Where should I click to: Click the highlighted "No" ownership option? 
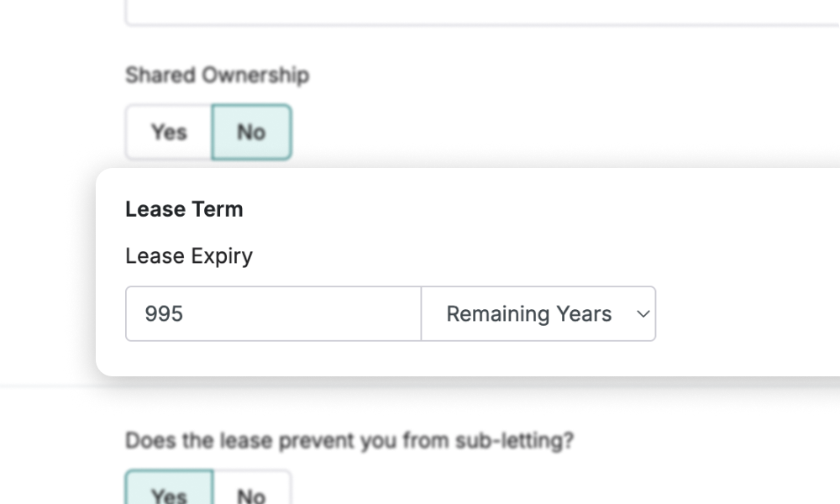tap(249, 132)
